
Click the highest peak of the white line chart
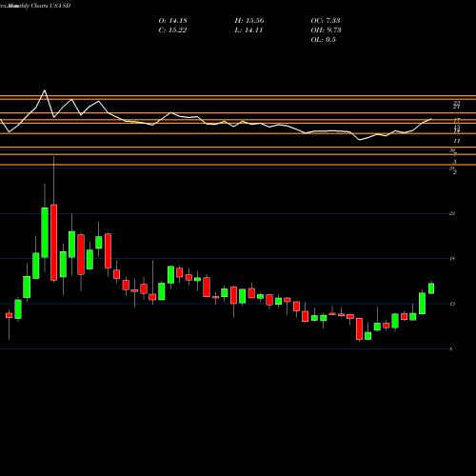[45, 90]
